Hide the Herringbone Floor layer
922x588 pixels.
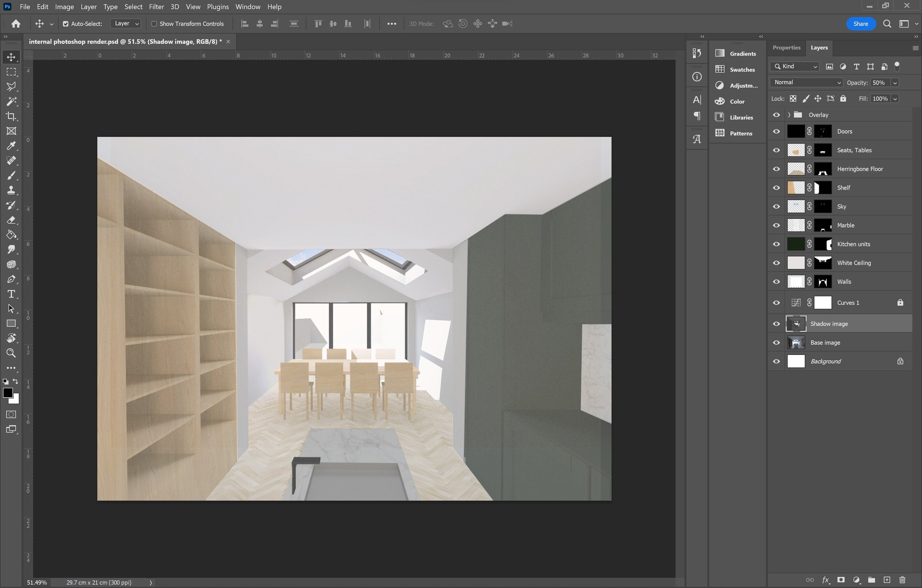click(776, 169)
